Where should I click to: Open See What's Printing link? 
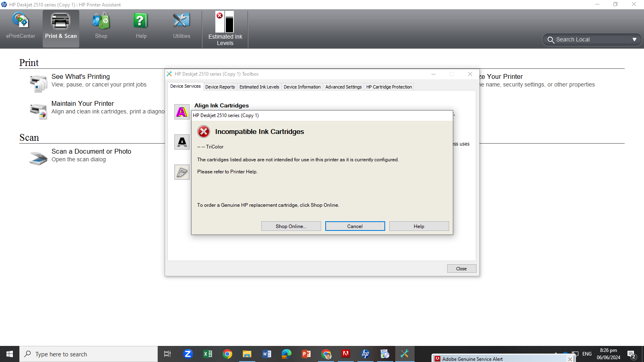pyautogui.click(x=80, y=76)
